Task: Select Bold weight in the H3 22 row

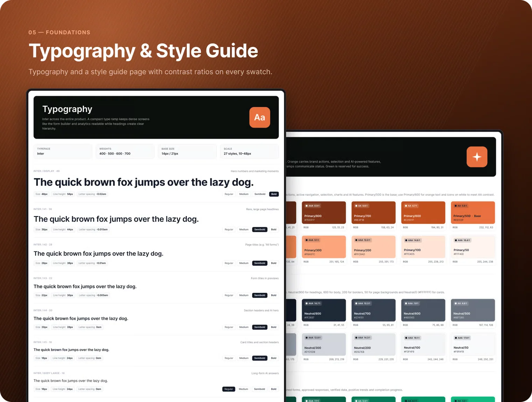Action: (x=274, y=295)
